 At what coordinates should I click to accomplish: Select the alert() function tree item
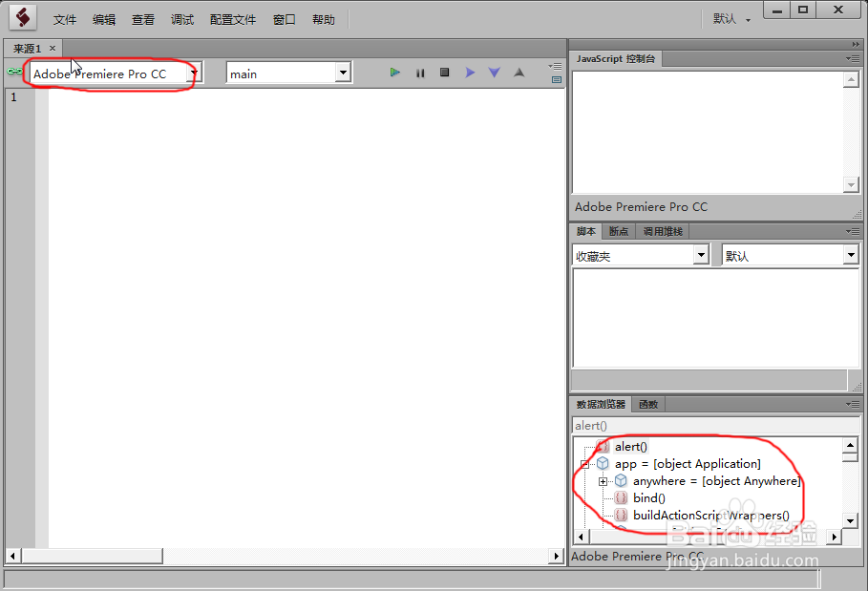pyautogui.click(x=631, y=447)
